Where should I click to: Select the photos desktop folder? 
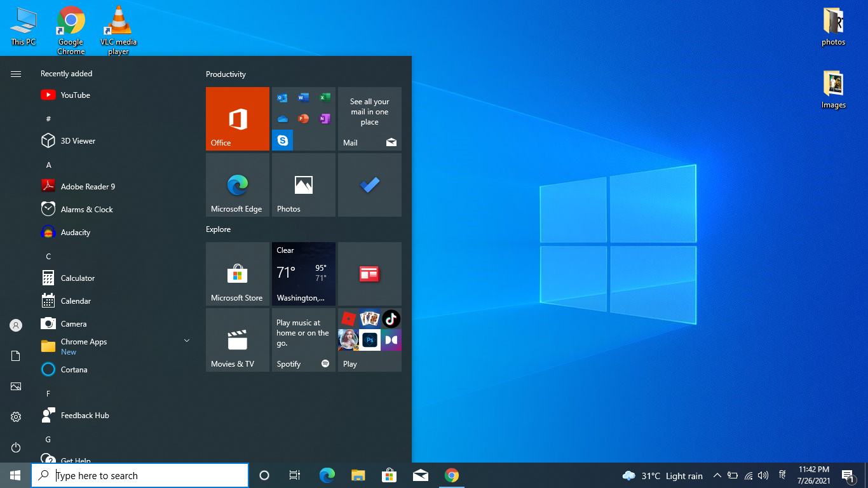833,27
